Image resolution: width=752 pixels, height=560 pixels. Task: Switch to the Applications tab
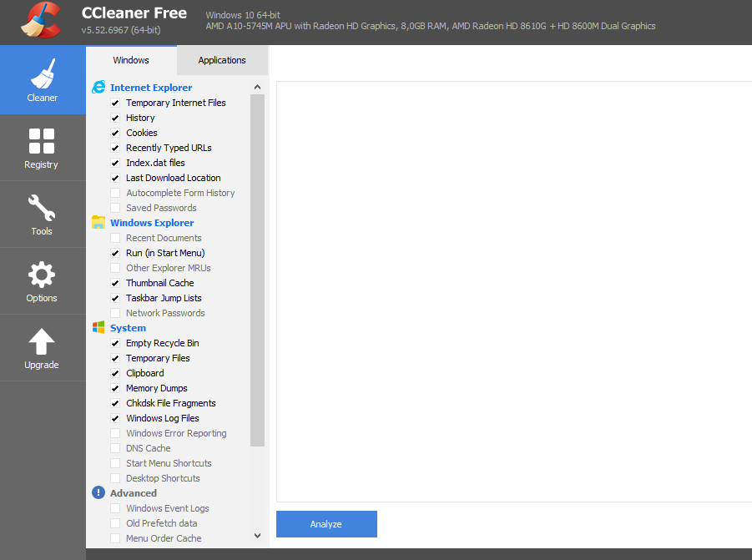222,60
